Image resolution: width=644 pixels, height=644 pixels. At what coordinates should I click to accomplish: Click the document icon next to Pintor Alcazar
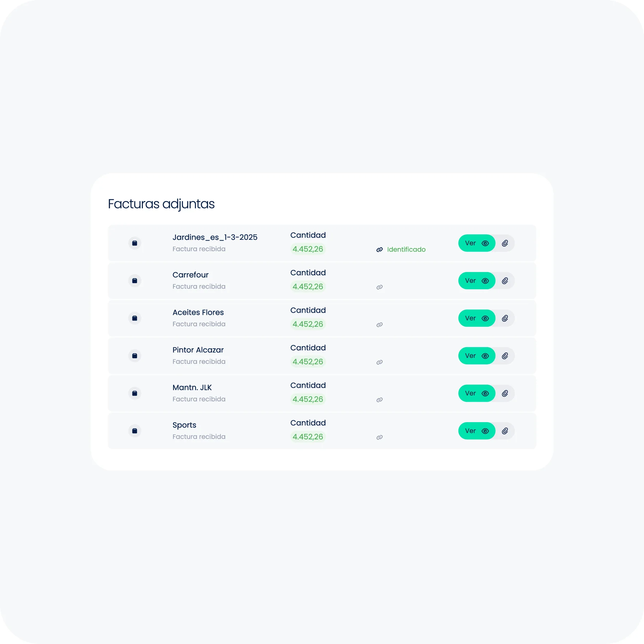[135, 356]
